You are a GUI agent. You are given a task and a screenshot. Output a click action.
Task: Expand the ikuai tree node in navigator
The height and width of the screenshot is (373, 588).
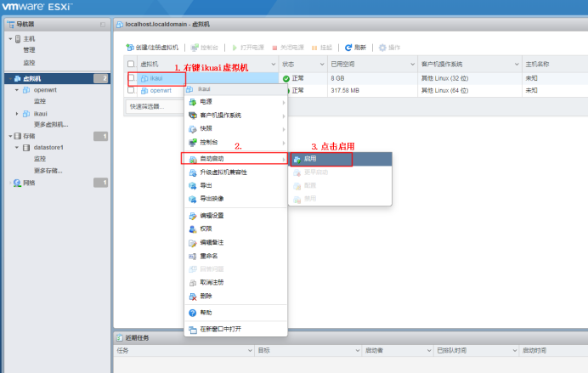pos(16,113)
